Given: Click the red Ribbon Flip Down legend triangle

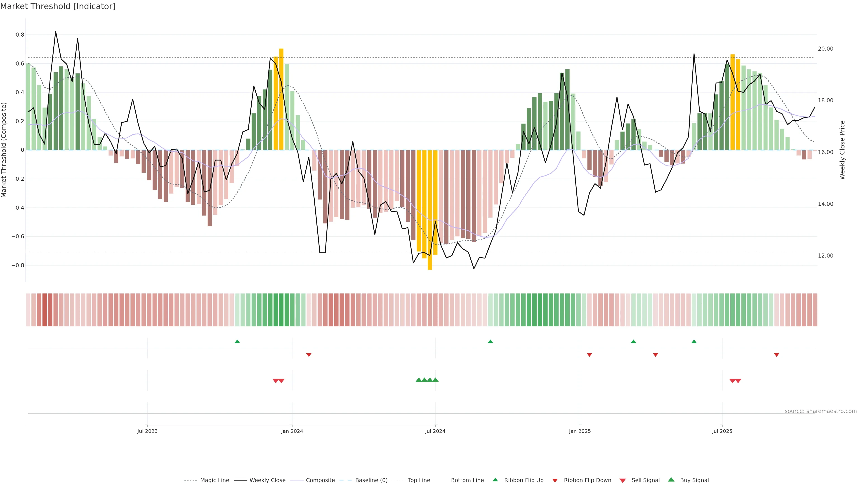Looking at the screenshot, I should pos(555,480).
